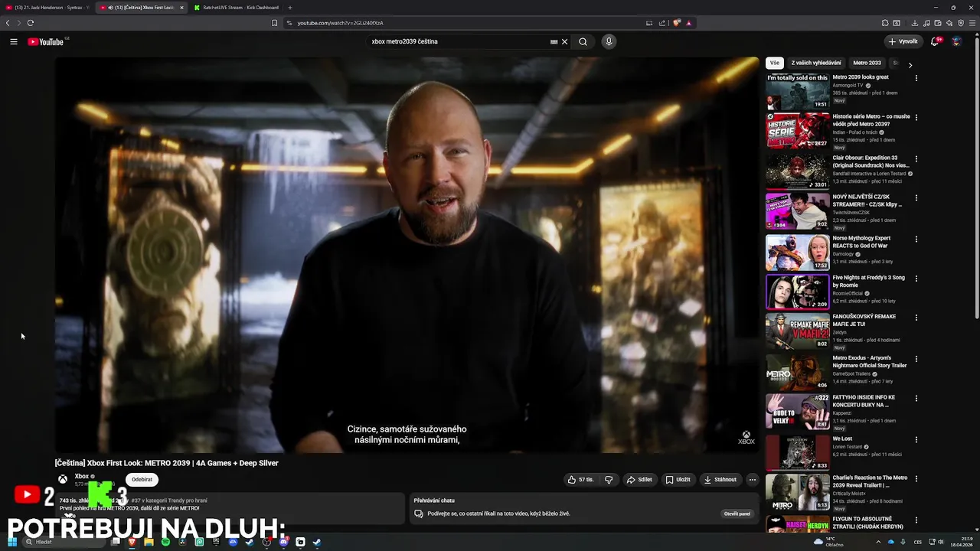Open the YouTube guide hamburger menu

coord(14,41)
